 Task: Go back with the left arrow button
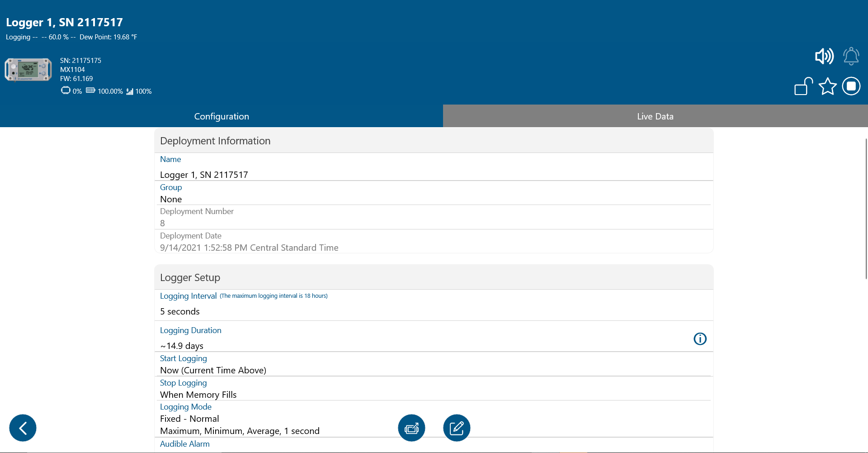[23, 428]
